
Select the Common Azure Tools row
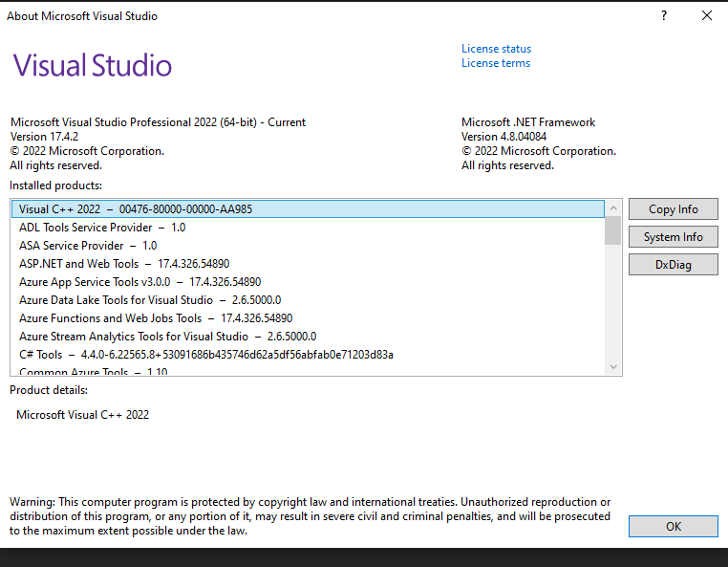[x=308, y=370]
